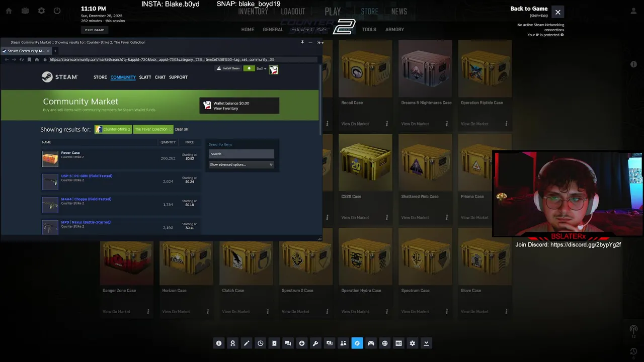Open the wrench icon in overlay toolbar

(x=315, y=343)
